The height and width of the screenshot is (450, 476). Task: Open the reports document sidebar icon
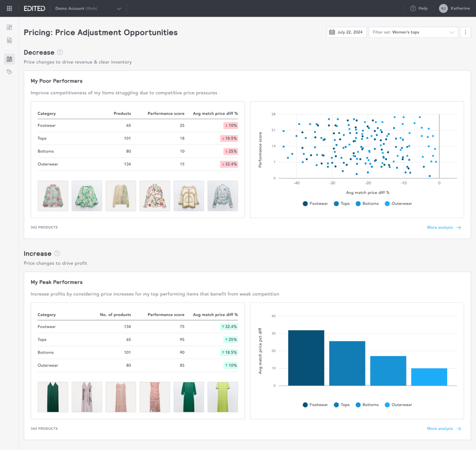tap(9, 40)
